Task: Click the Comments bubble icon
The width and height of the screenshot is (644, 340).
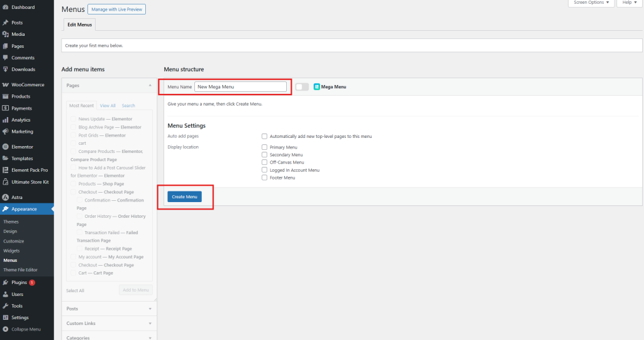Action: [x=5, y=57]
